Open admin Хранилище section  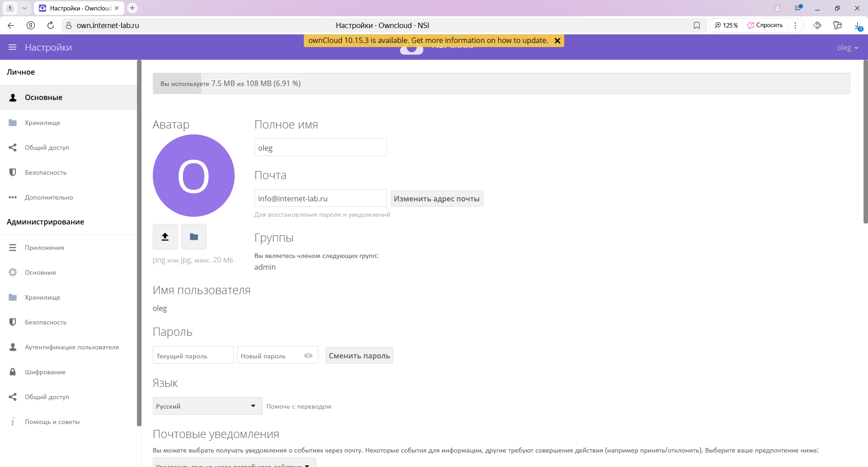68,297
